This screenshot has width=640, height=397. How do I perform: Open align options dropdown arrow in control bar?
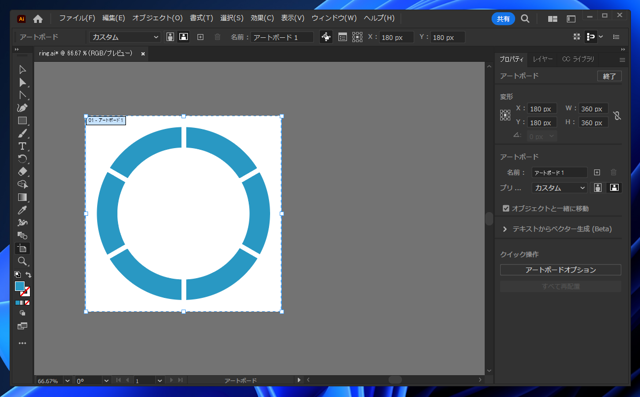tap(601, 37)
